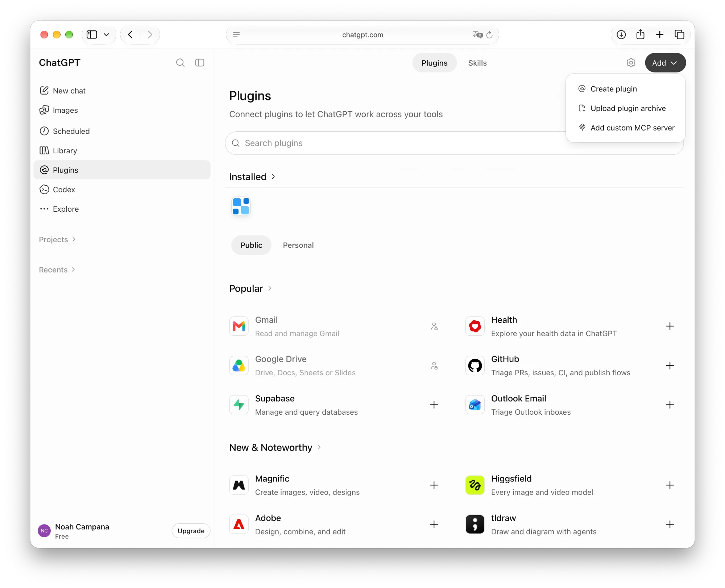Viewport: 725px width, 588px height.
Task: Click the Upgrade button
Action: tap(191, 531)
